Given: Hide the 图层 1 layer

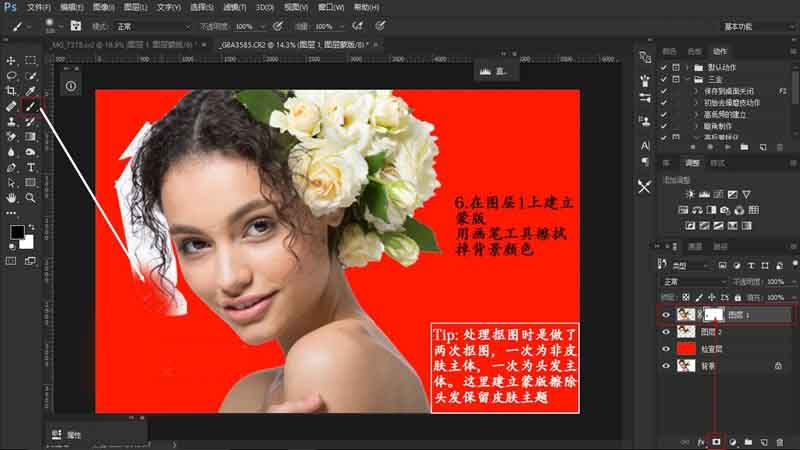Looking at the screenshot, I should [x=666, y=315].
